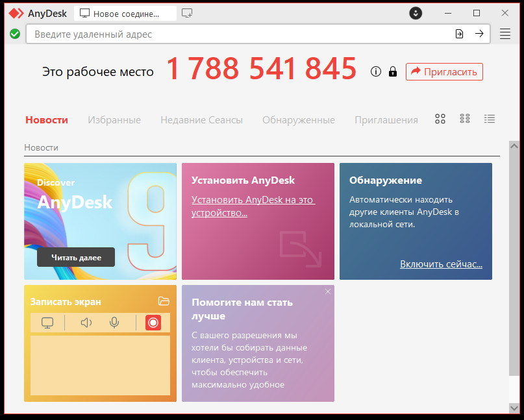The image size is (524, 420).
Task: Start screen recording with the red button
Action: point(153,323)
